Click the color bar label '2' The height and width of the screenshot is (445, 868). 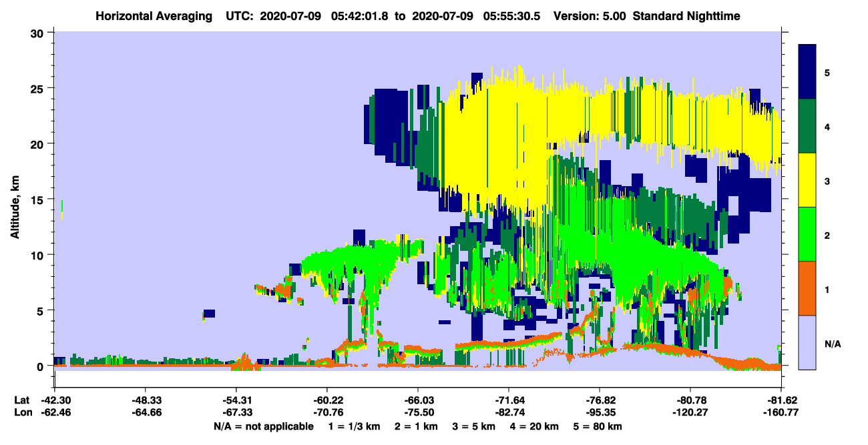(x=827, y=234)
